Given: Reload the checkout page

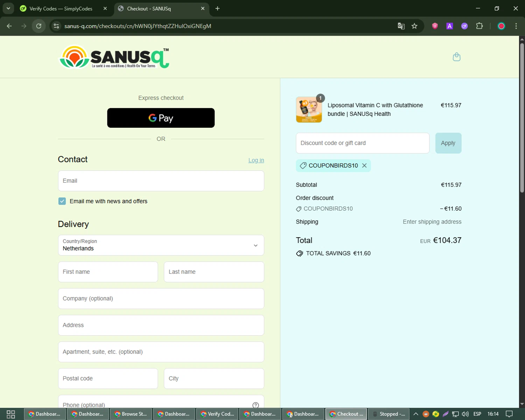Looking at the screenshot, I should 39,26.
